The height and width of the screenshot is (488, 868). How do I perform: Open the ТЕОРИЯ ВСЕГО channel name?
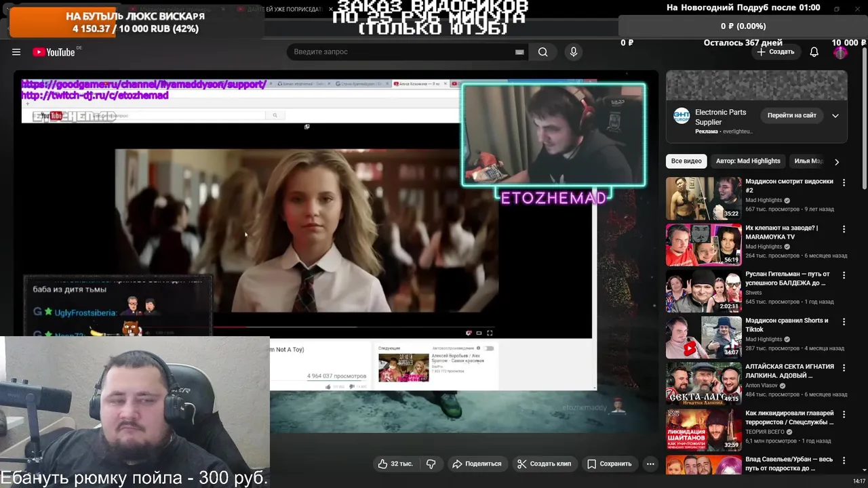tap(765, 432)
